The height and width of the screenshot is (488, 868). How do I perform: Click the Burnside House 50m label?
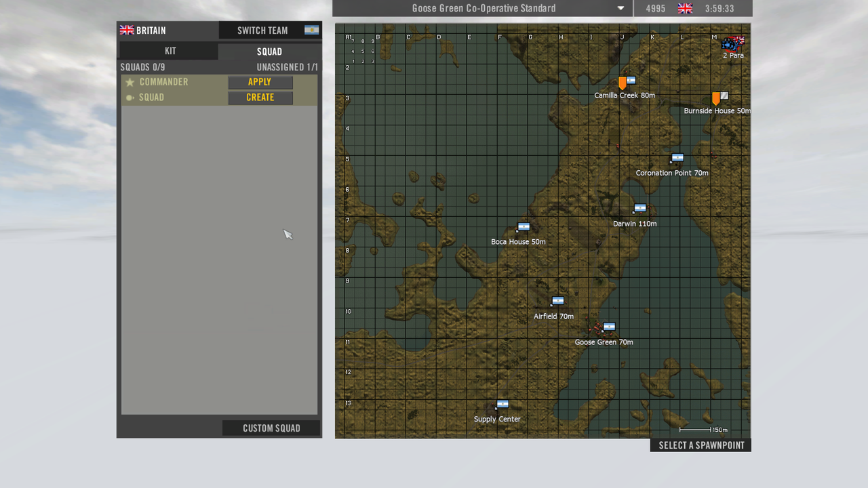tap(717, 111)
